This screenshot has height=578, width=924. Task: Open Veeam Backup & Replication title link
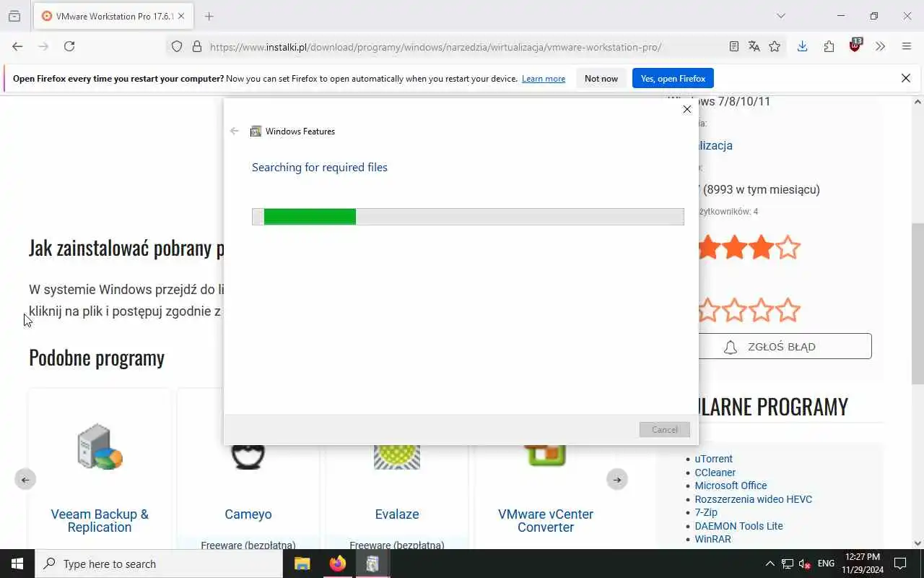pyautogui.click(x=100, y=520)
